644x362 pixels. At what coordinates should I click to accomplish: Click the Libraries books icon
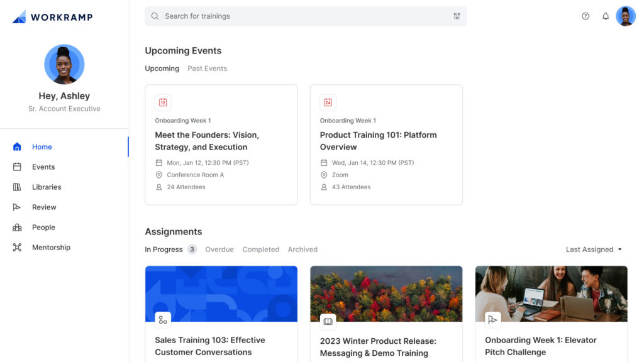click(17, 187)
